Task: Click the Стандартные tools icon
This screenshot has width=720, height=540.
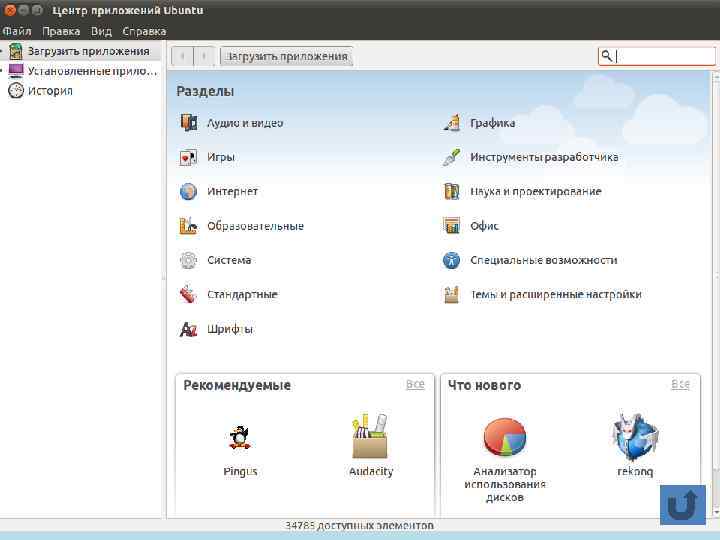Action: (188, 294)
